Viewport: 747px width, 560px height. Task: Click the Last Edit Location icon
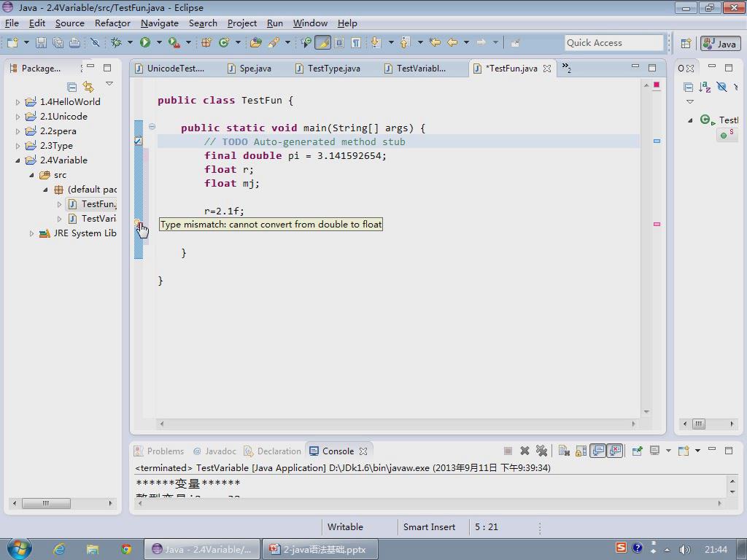tap(435, 43)
